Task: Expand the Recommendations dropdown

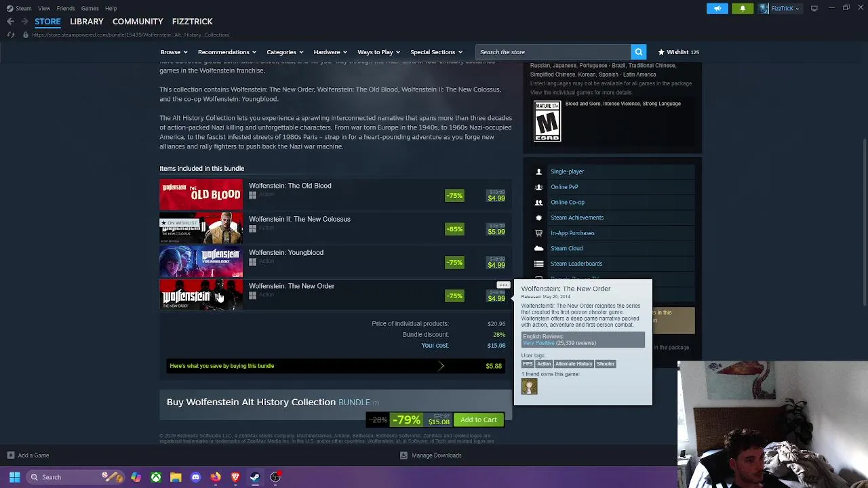Action: point(227,52)
